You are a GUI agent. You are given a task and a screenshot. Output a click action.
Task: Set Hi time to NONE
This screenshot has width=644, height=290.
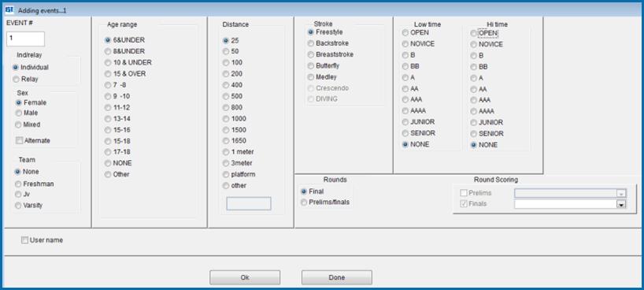[484, 145]
